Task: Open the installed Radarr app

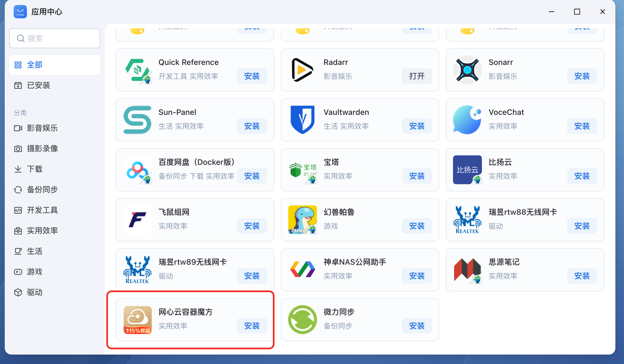Action: point(417,76)
